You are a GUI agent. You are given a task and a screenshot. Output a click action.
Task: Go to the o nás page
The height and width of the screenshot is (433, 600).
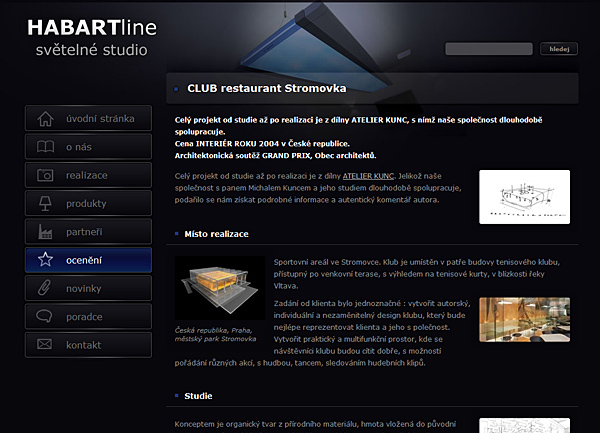tap(88, 147)
